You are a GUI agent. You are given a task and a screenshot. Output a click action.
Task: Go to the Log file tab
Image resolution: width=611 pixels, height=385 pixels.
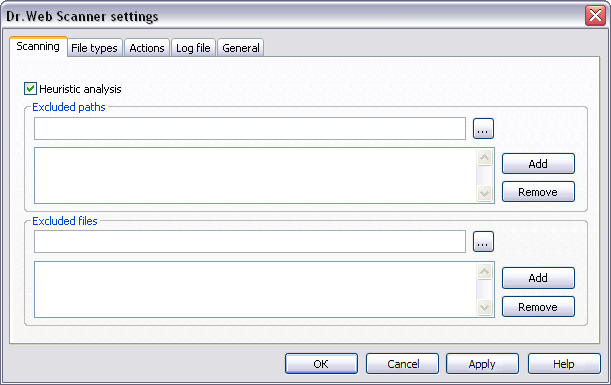[x=193, y=48]
